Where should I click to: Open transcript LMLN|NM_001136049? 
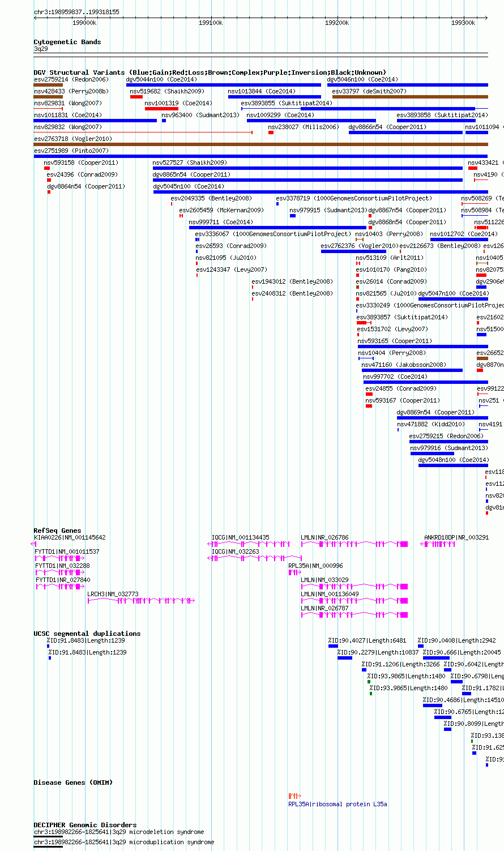(x=330, y=594)
